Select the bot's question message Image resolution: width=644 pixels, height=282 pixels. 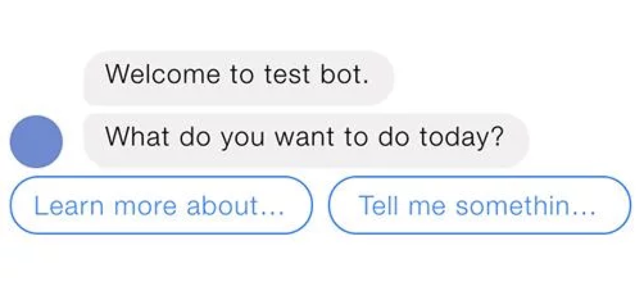tap(305, 137)
